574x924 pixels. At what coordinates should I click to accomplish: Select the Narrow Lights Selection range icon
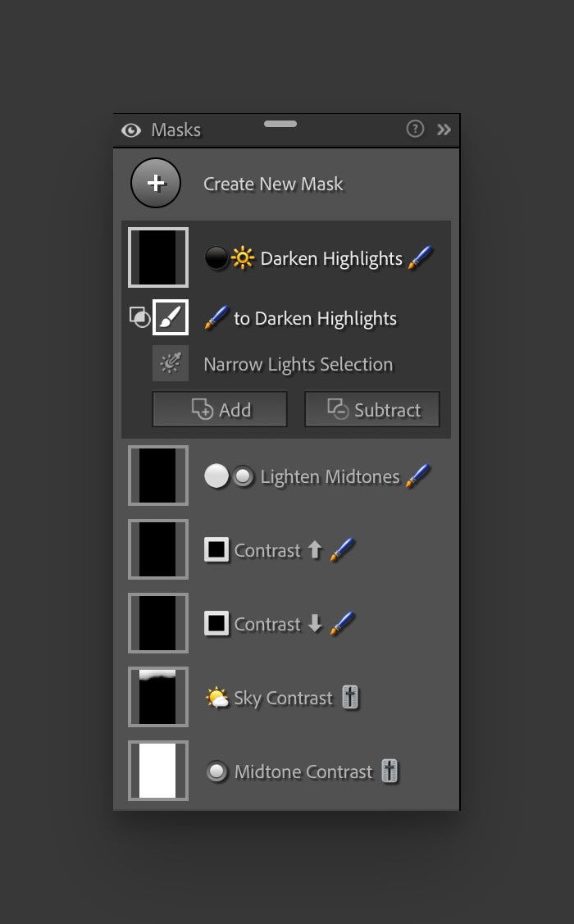point(171,363)
